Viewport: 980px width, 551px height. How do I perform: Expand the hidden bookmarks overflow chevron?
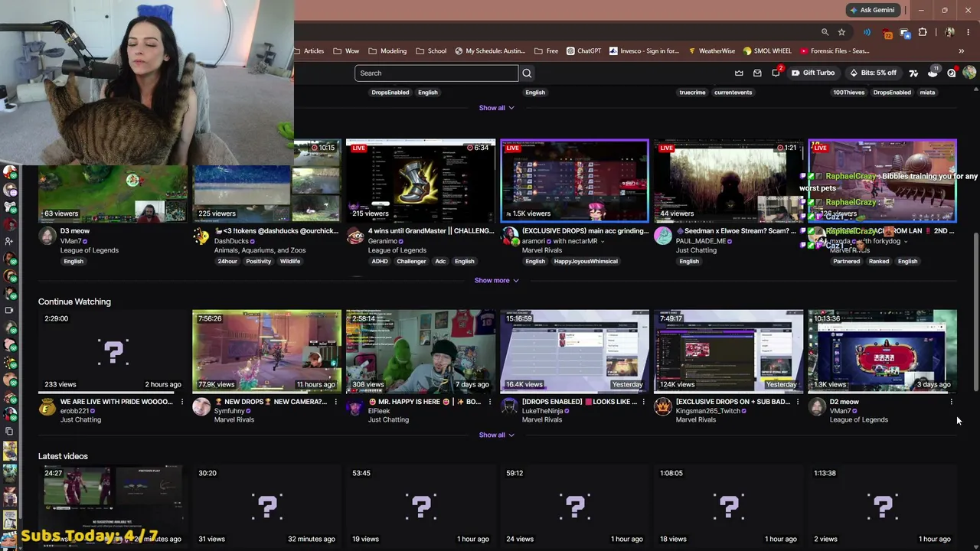pyautogui.click(x=961, y=51)
